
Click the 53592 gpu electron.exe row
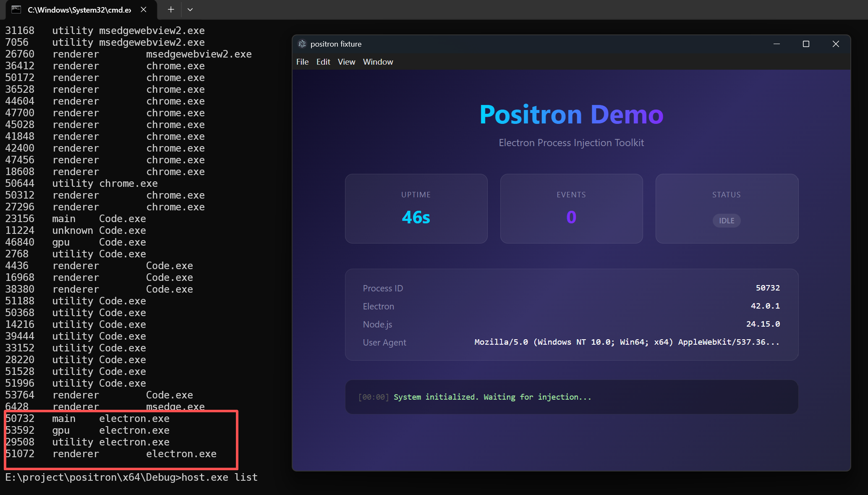(x=87, y=430)
